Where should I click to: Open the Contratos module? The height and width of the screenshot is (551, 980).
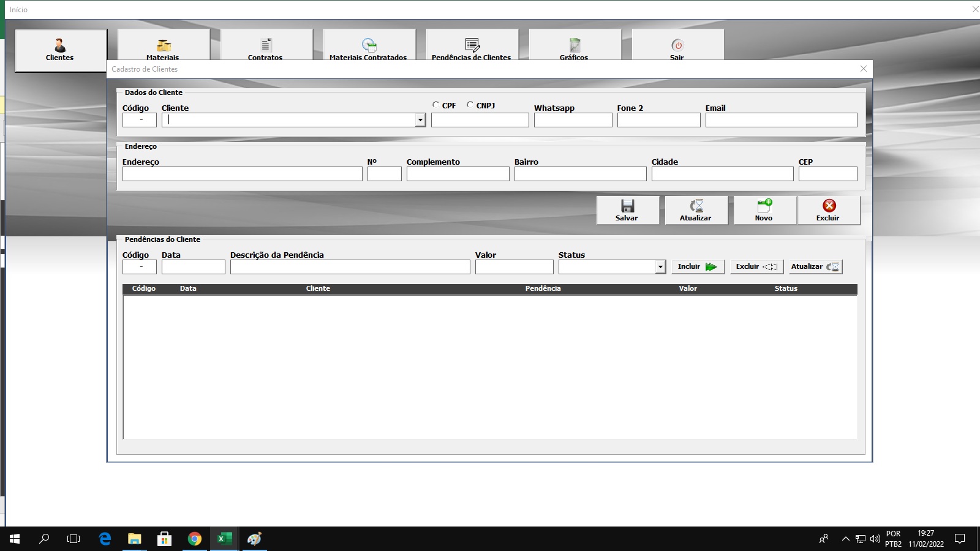click(x=266, y=45)
